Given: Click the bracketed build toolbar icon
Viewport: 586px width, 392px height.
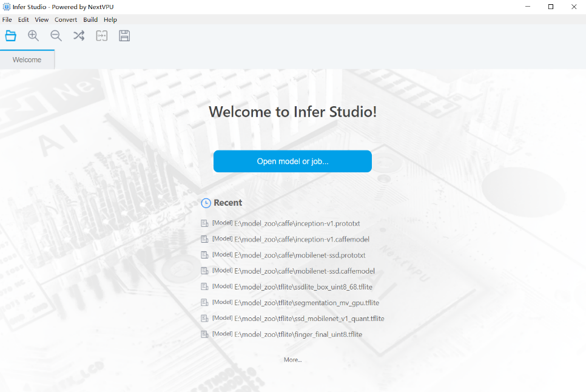Looking at the screenshot, I should coord(102,36).
